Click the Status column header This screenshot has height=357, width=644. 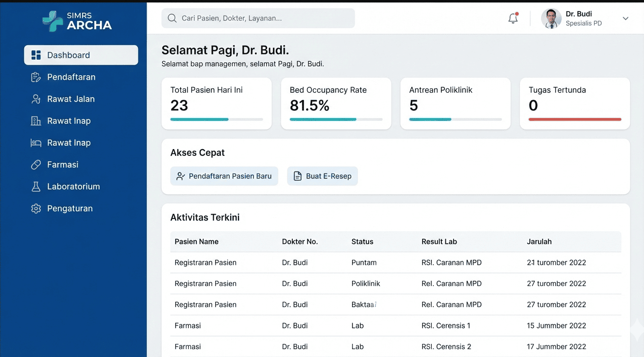point(362,241)
